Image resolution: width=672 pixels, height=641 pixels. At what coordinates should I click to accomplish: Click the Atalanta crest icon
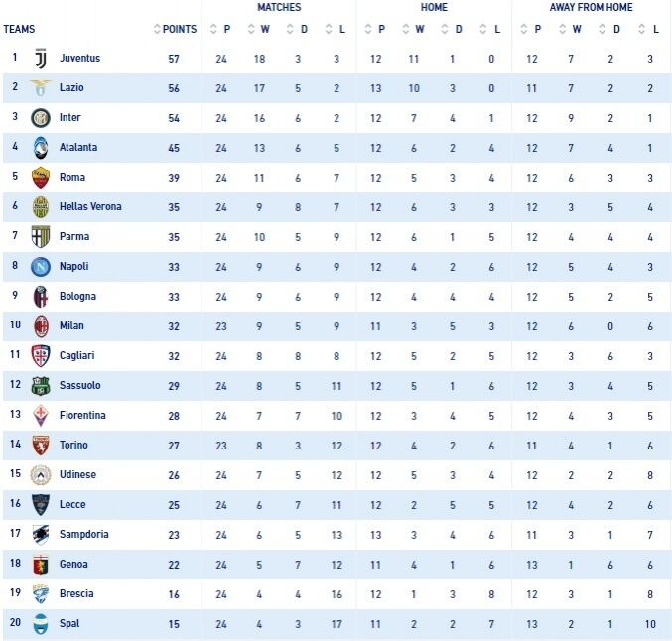tap(41, 148)
